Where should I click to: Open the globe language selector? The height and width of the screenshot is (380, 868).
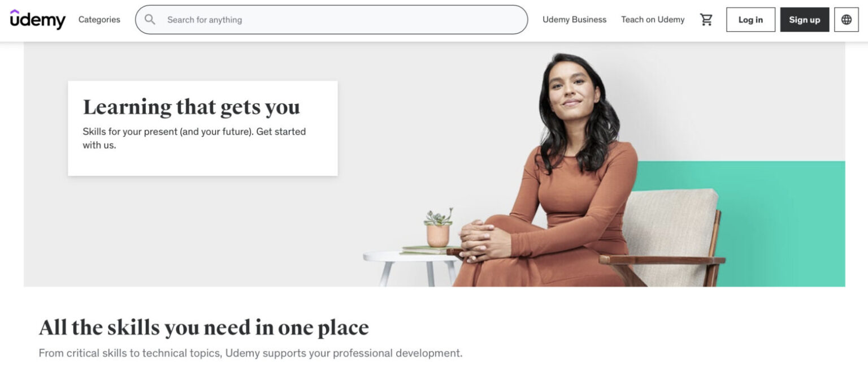click(846, 20)
